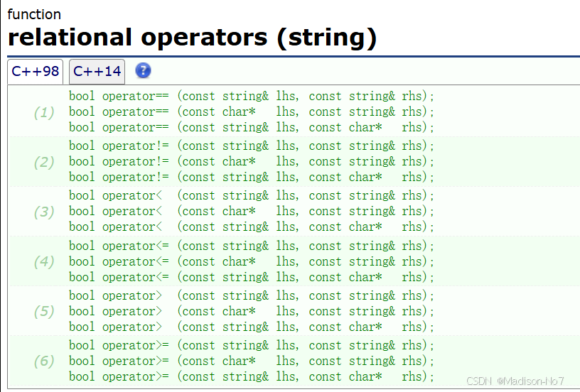Select the 'function' label above the title
The height and width of the screenshot is (392, 580).
(34, 14)
